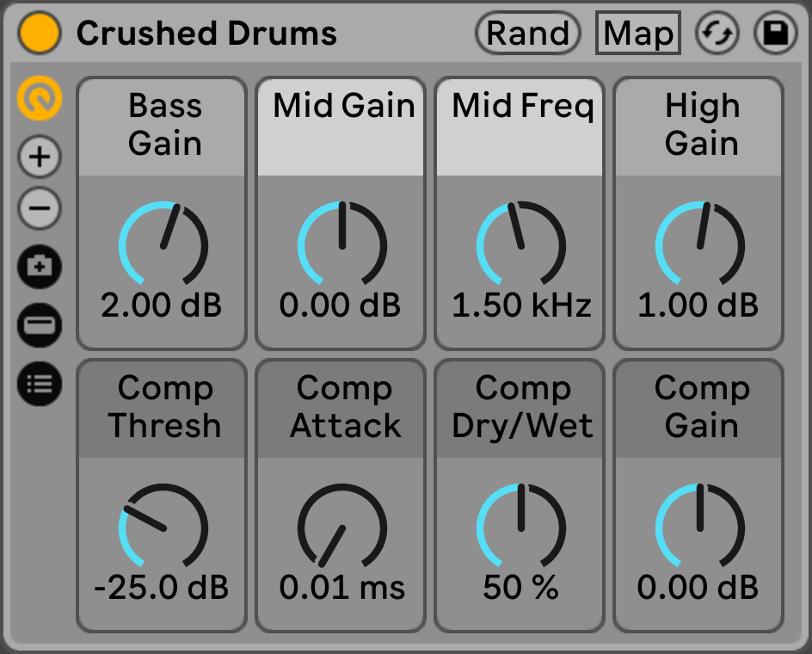This screenshot has width=812, height=654.
Task: Save preset with the disk icon
Action: point(775,34)
